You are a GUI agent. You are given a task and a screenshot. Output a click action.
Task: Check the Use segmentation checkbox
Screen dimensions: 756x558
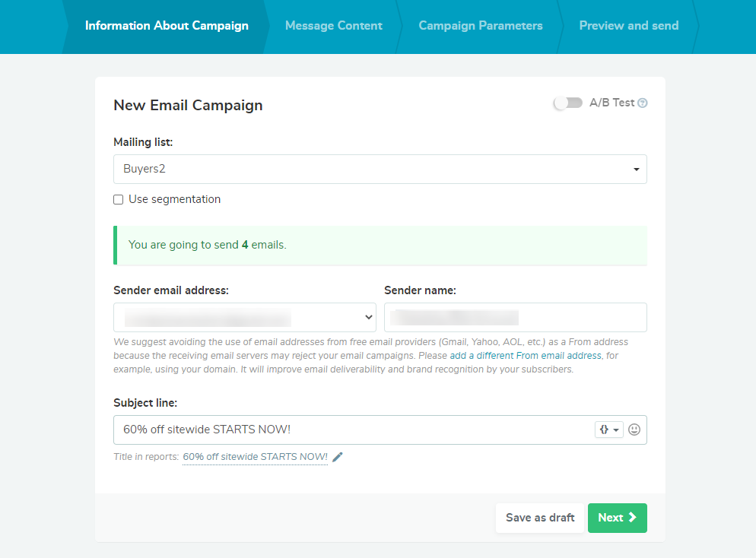(118, 199)
